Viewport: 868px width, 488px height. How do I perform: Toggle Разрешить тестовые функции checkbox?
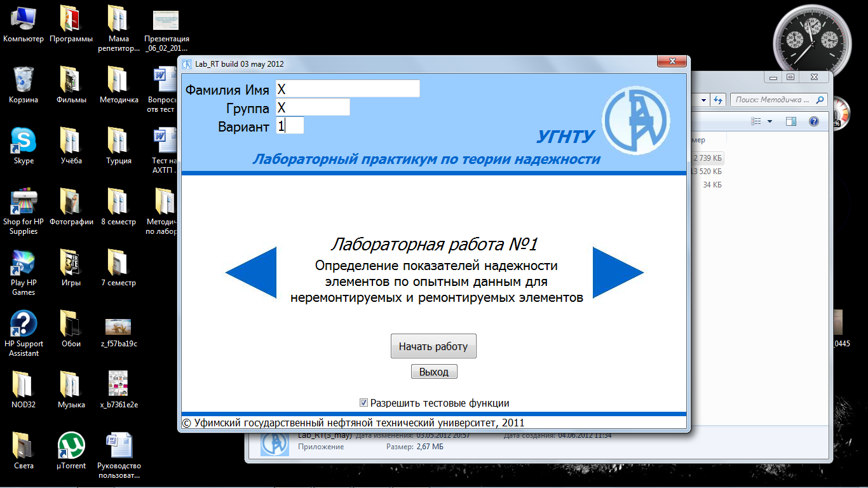[364, 402]
